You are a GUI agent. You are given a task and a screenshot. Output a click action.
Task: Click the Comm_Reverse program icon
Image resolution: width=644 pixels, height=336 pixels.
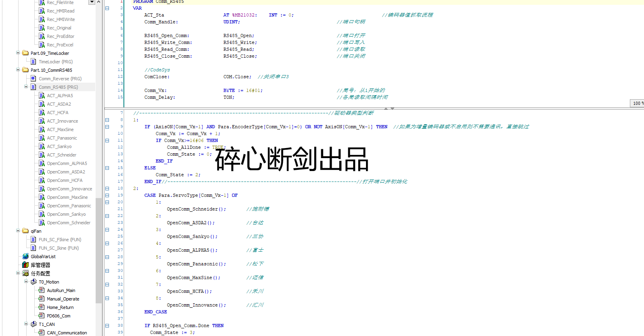33,79
